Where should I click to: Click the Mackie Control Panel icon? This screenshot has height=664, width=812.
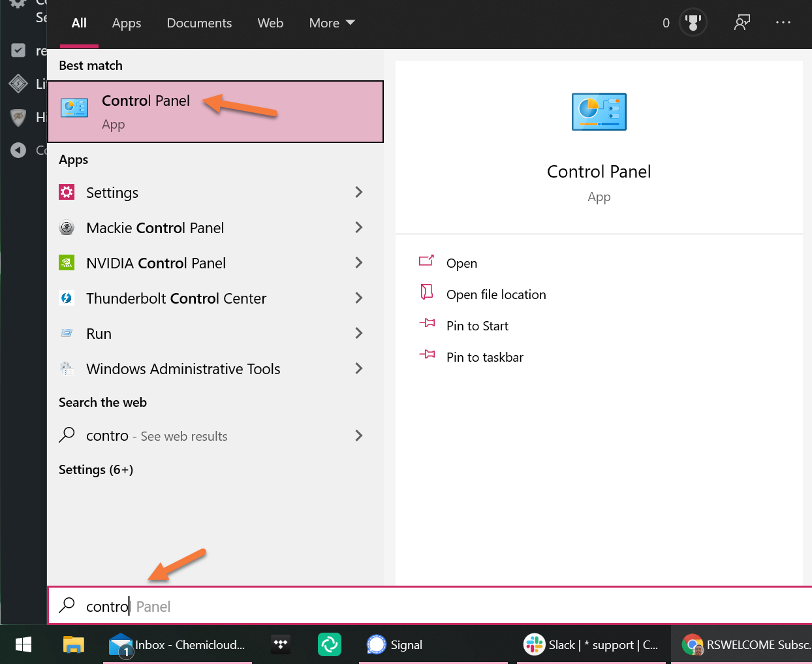click(x=67, y=228)
